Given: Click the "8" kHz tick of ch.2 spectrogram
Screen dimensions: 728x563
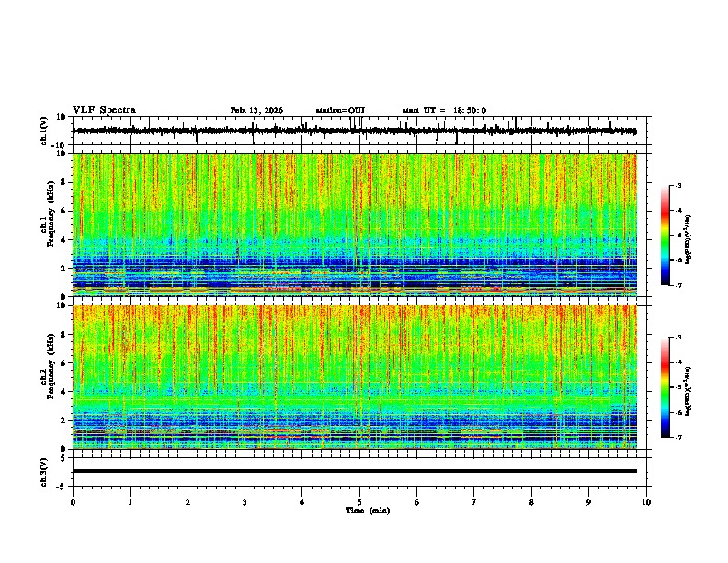Looking at the screenshot, I should (x=63, y=335).
